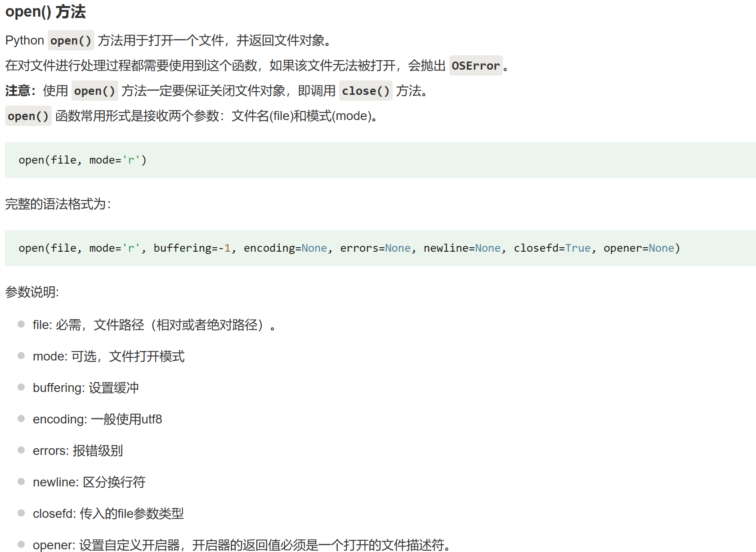Click list item 'encoding: 一般使用utf8'
The height and width of the screenshot is (552, 756).
97,419
